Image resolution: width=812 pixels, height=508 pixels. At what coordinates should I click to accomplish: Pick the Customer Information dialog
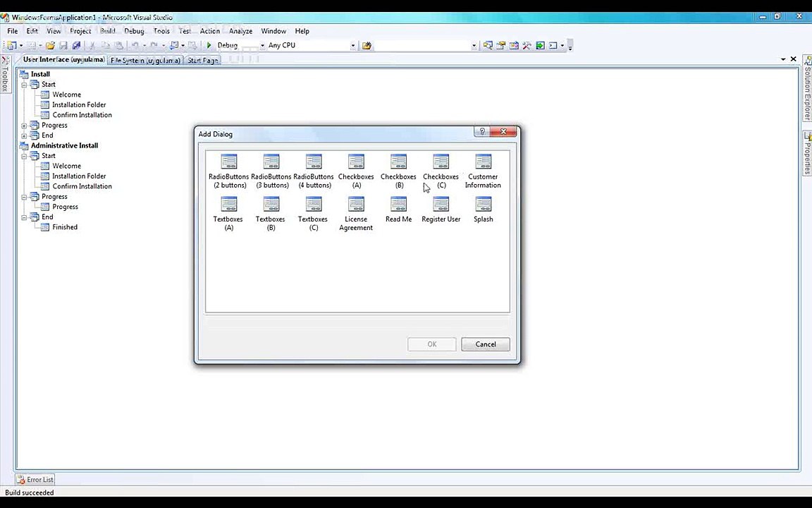[x=483, y=171]
